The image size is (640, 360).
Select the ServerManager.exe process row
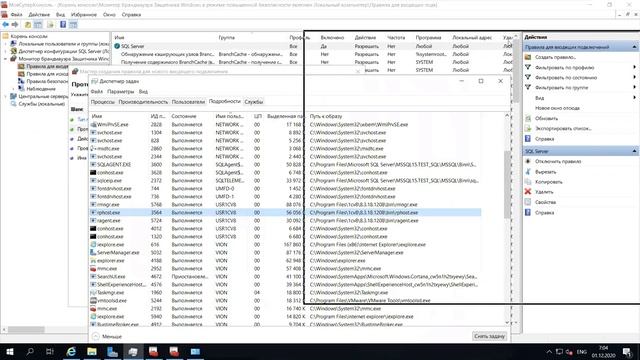pyautogui.click(x=285, y=253)
